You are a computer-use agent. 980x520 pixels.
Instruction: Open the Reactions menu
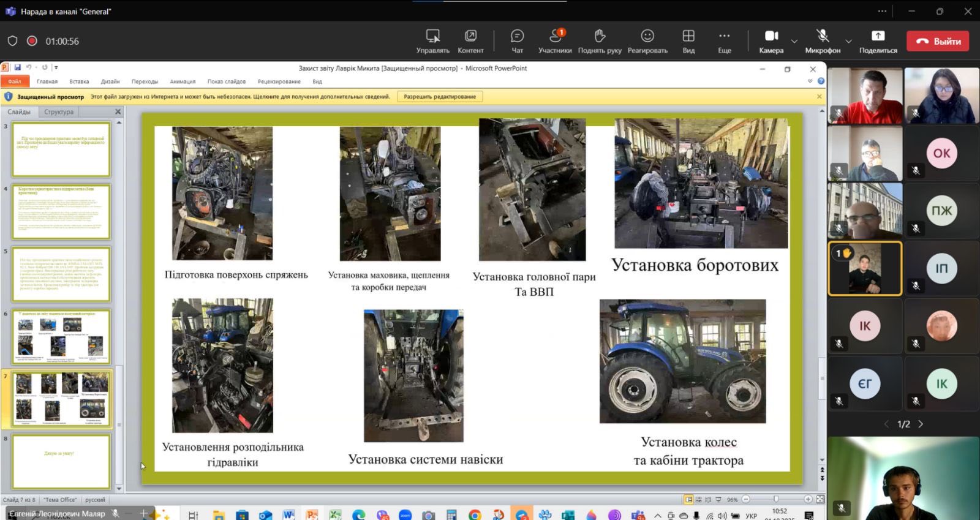point(647,41)
